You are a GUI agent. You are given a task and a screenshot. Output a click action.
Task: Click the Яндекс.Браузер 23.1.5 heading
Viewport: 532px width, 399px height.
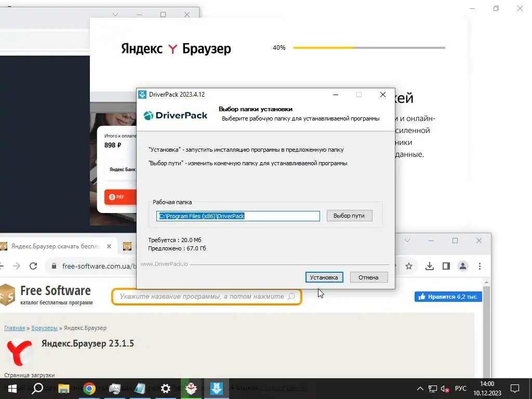(x=87, y=343)
